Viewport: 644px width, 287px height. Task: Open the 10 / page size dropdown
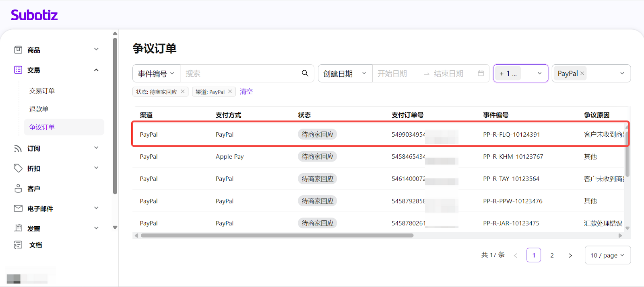607,255
